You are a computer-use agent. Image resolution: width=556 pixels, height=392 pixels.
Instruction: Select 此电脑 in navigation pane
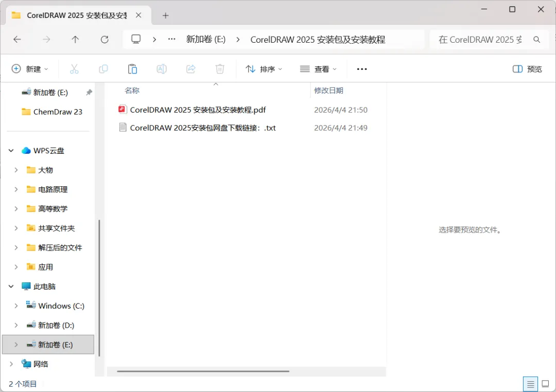[44, 287]
